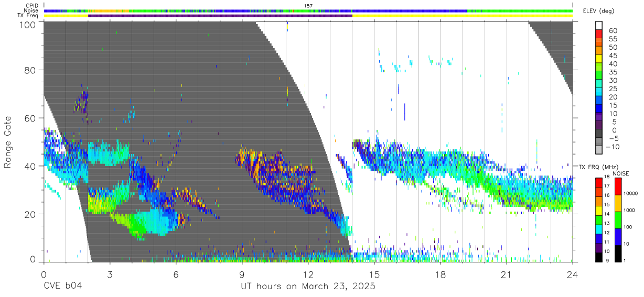Click the 9 hour tick on time axis

tap(242, 274)
